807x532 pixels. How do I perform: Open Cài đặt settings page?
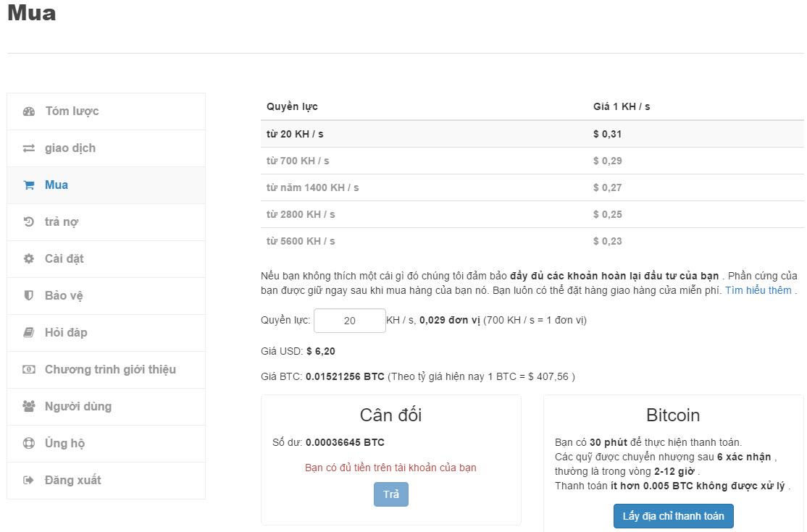point(106,260)
